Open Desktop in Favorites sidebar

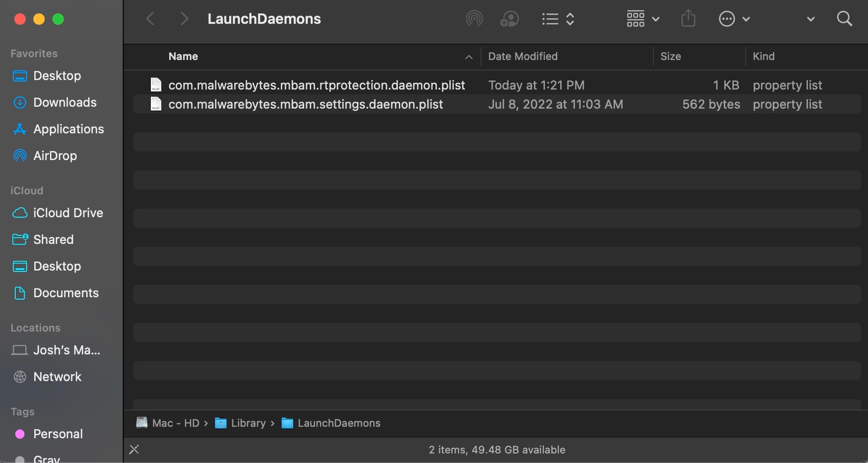(x=57, y=76)
